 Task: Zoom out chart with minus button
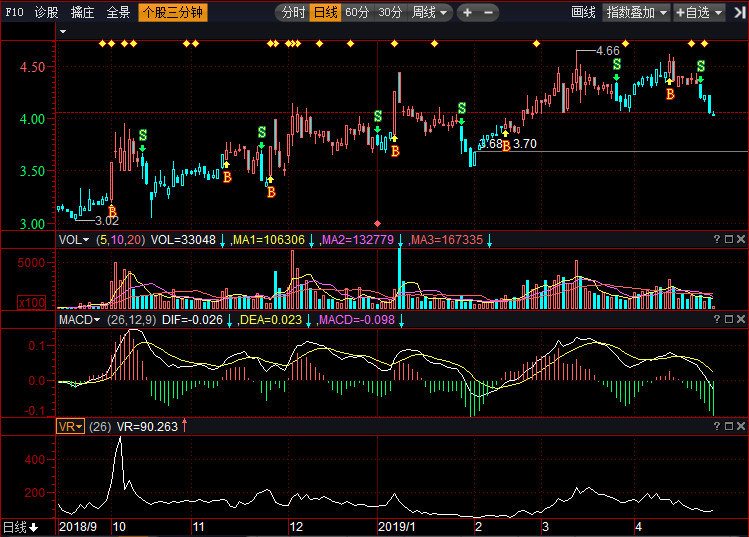[488, 12]
